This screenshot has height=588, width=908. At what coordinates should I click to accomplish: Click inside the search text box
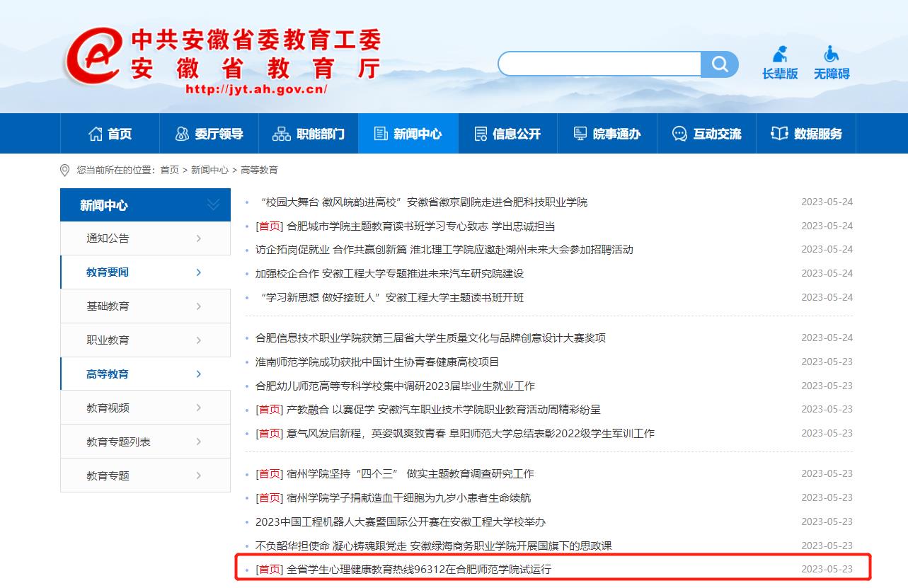599,64
